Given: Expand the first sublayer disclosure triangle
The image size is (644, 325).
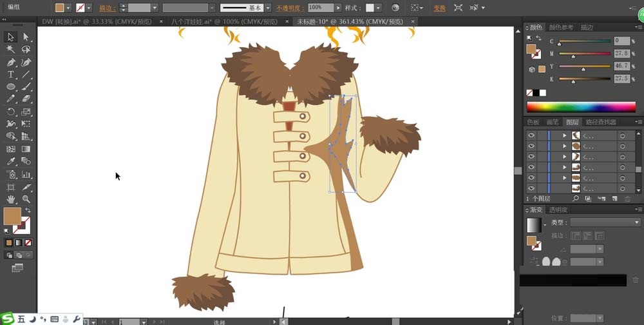Looking at the screenshot, I should coord(565,136).
